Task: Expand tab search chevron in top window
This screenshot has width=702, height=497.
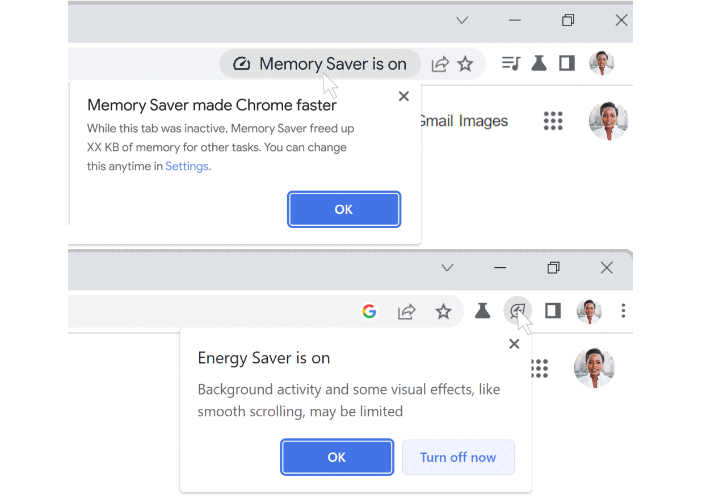Action: pos(462,20)
